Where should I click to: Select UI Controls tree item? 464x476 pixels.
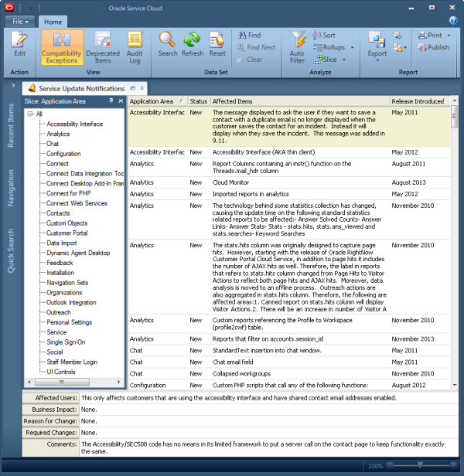coord(61,372)
